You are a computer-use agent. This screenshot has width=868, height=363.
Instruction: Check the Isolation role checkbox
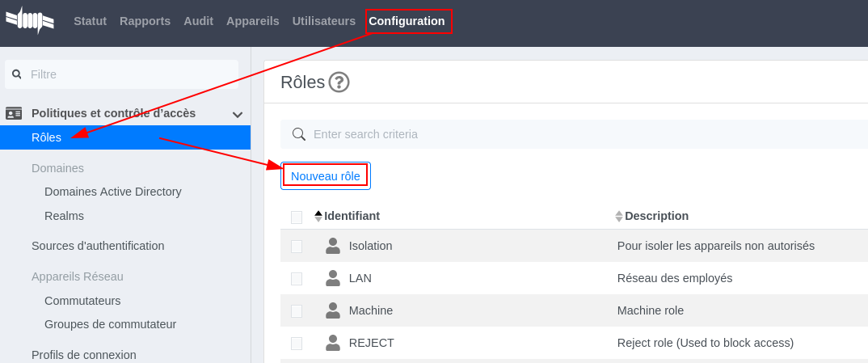[297, 247]
